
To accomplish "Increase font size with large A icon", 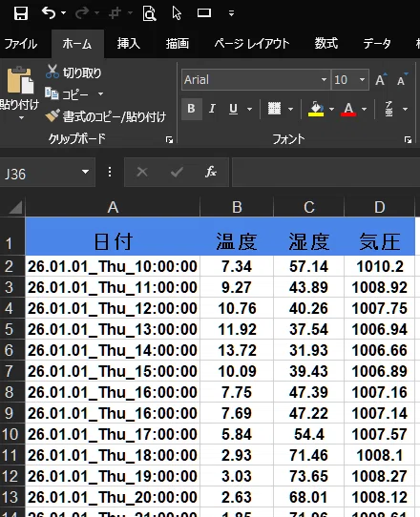I will [x=381, y=79].
